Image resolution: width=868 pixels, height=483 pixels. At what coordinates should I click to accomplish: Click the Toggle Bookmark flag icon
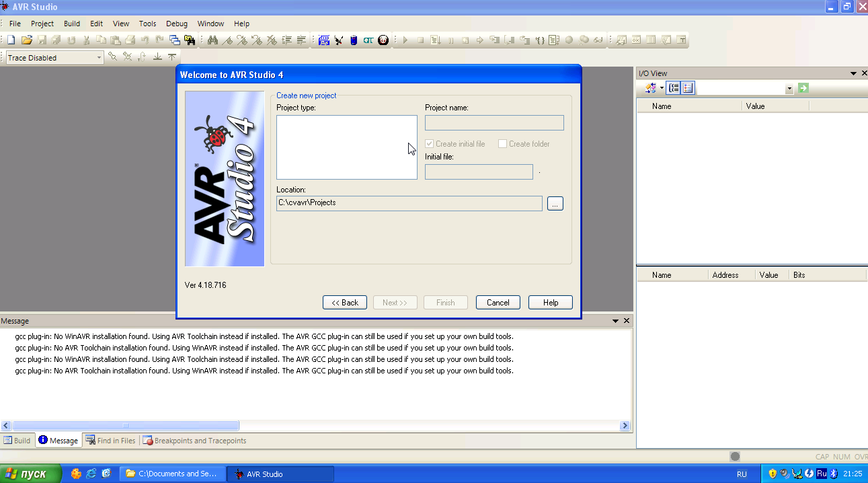[228, 40]
